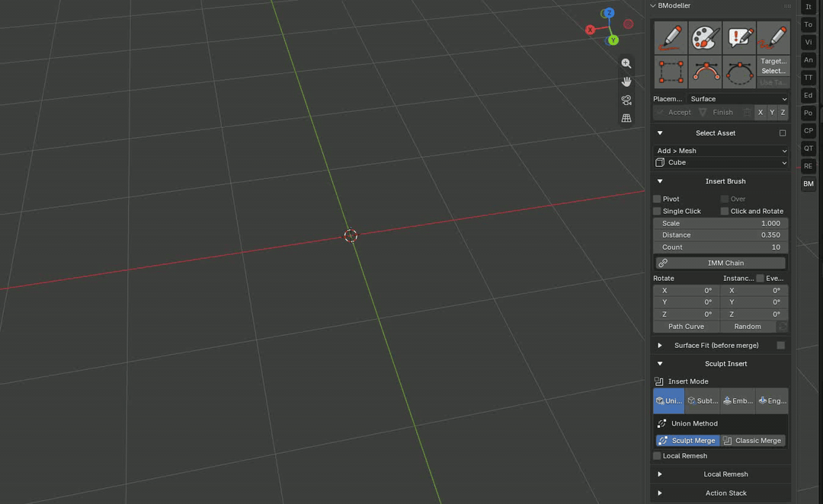Toggle the Select Asset header checkbox
823x504 pixels.
tap(783, 133)
